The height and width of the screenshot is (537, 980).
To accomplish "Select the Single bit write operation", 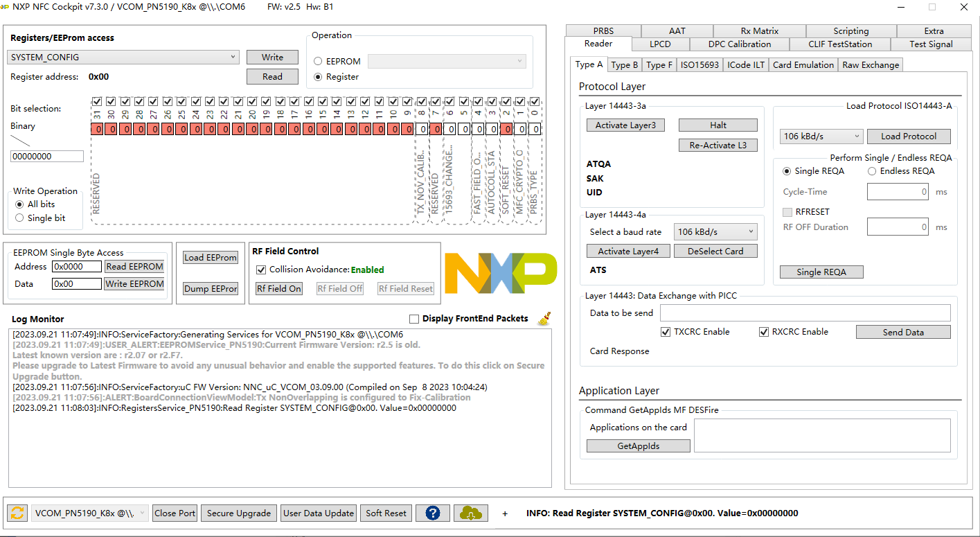I will click(19, 218).
